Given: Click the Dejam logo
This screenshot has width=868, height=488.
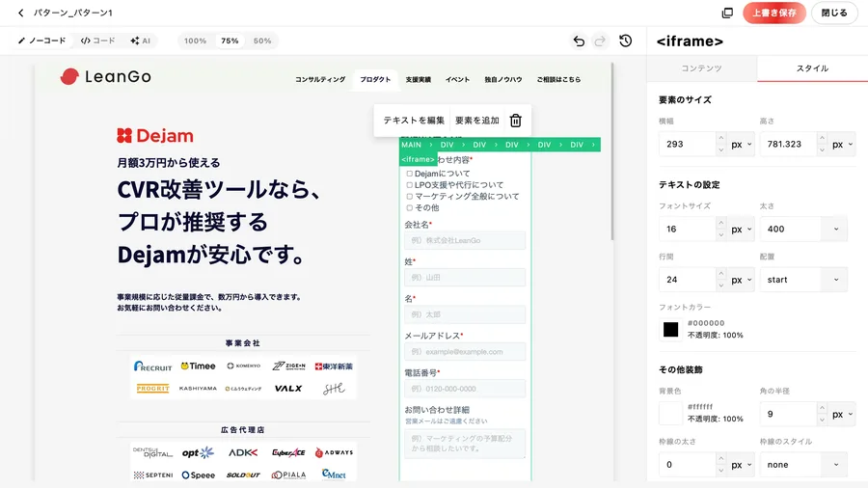Looking at the screenshot, I should tap(155, 136).
